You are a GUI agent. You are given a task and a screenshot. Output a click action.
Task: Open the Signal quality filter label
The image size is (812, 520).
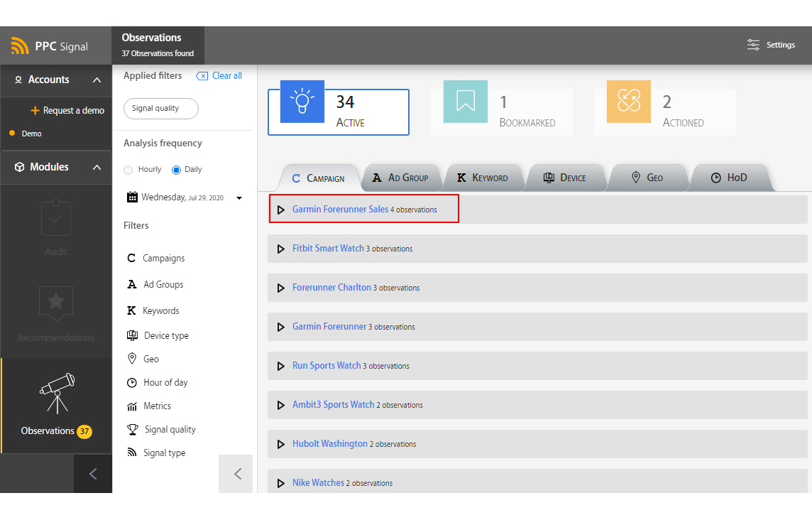[170, 429]
